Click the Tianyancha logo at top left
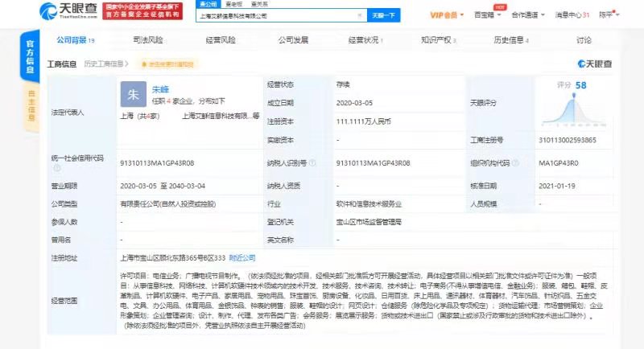 [68, 10]
